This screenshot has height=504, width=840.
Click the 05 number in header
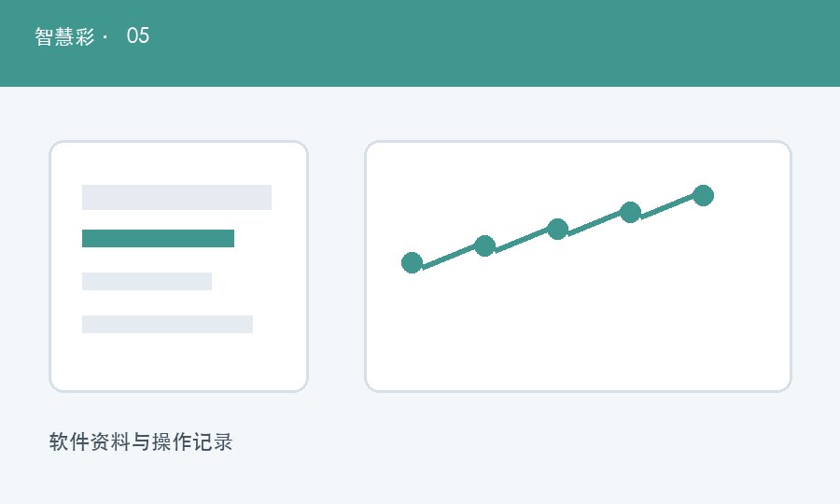pyautogui.click(x=138, y=35)
